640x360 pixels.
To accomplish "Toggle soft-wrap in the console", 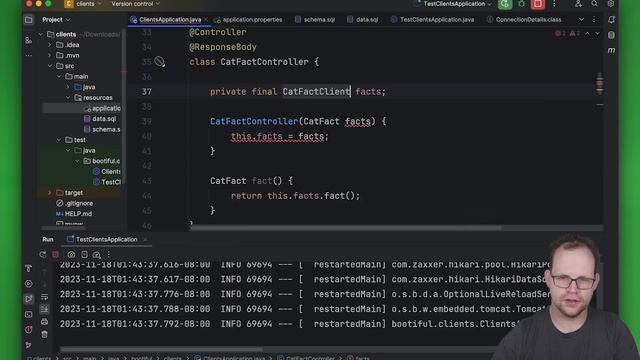I will (x=44, y=297).
